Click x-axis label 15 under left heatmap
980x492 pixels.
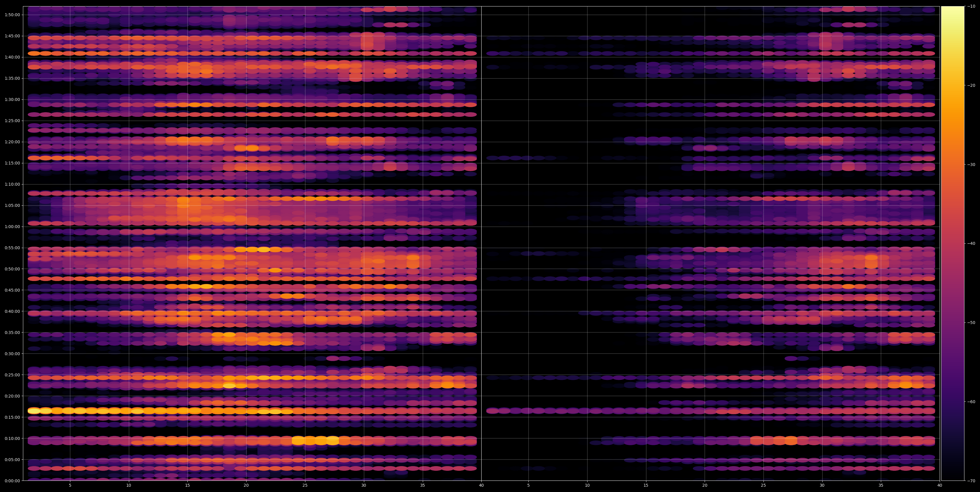pyautogui.click(x=187, y=485)
